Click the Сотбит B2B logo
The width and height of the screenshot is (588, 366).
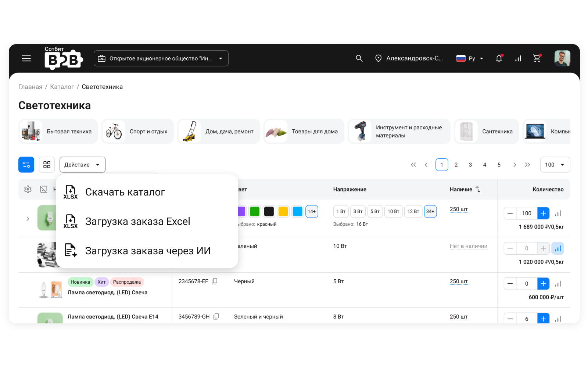click(64, 58)
